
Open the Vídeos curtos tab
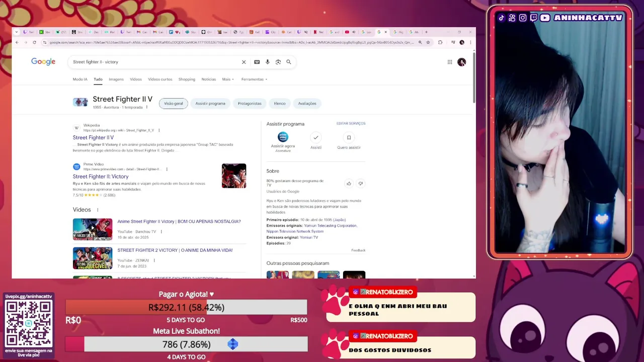tap(160, 79)
